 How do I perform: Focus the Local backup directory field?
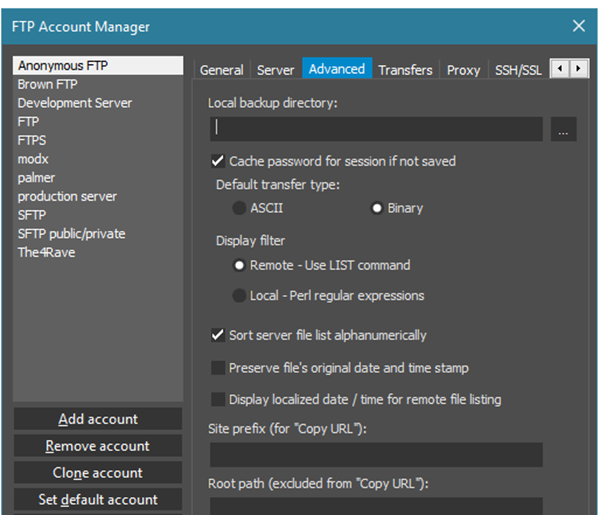376,129
